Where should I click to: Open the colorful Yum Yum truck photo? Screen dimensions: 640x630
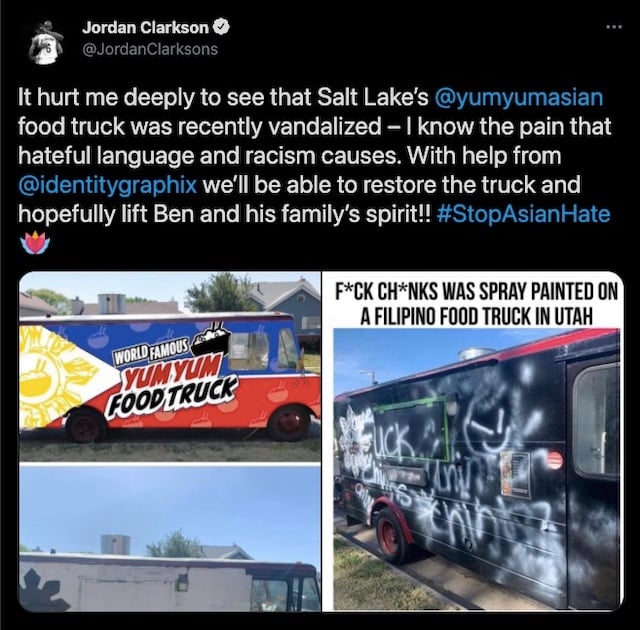click(x=170, y=366)
